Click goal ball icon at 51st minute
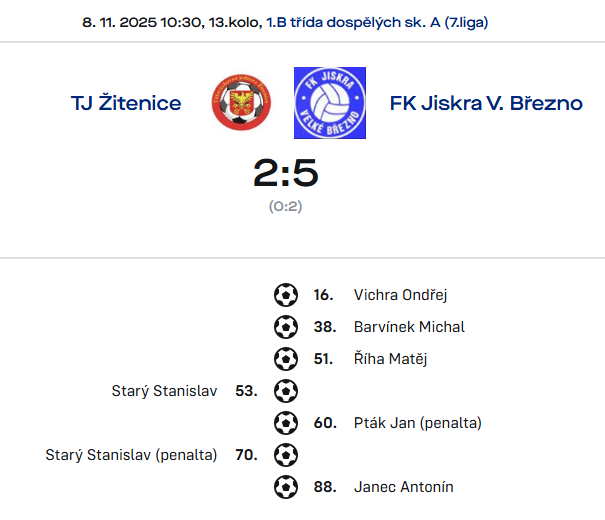The image size is (605, 520). pyautogui.click(x=286, y=359)
